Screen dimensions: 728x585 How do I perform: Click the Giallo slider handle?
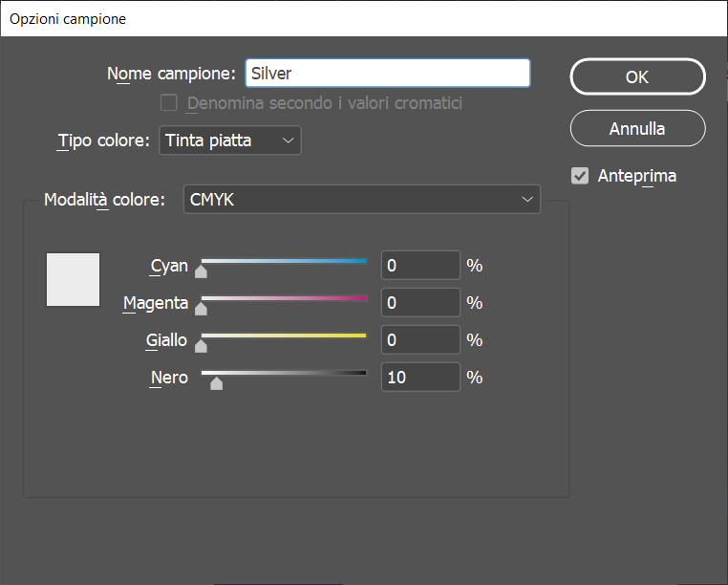(x=201, y=346)
